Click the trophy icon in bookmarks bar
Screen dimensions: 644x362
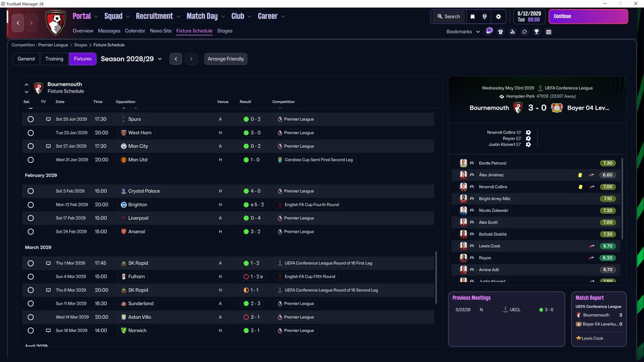pos(536,32)
